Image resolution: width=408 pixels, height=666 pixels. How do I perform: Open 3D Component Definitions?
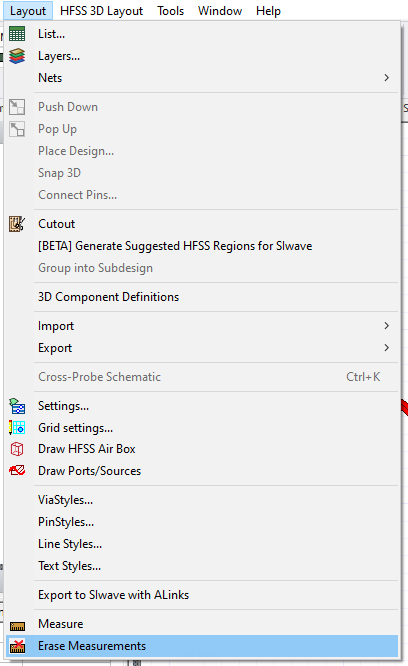202,297
